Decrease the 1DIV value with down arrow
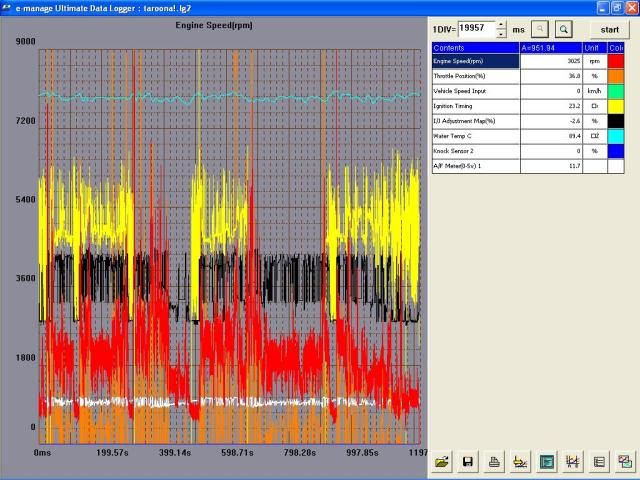 tap(501, 34)
